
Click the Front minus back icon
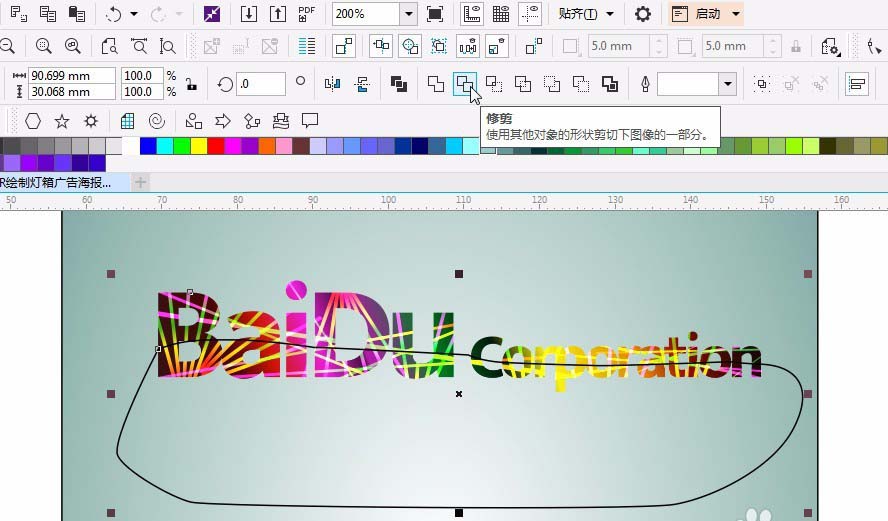coord(552,84)
